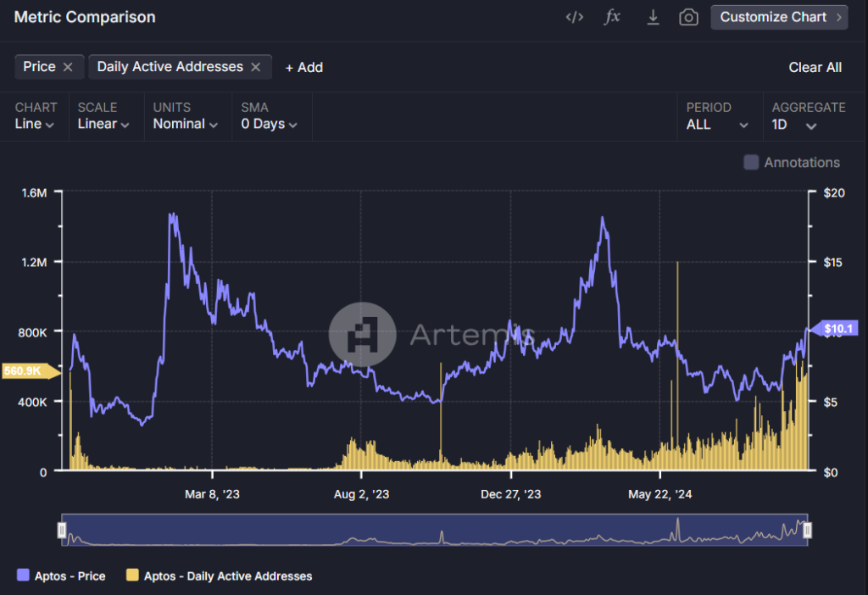Click the left range slider handle
868x595 pixels.
point(62,530)
